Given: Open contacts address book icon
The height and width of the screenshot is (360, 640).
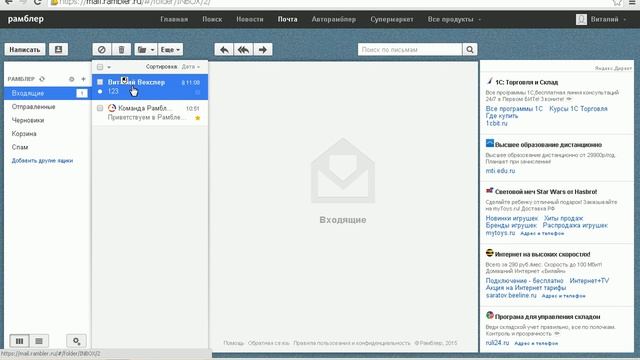Looking at the screenshot, I should pyautogui.click(x=58, y=49).
